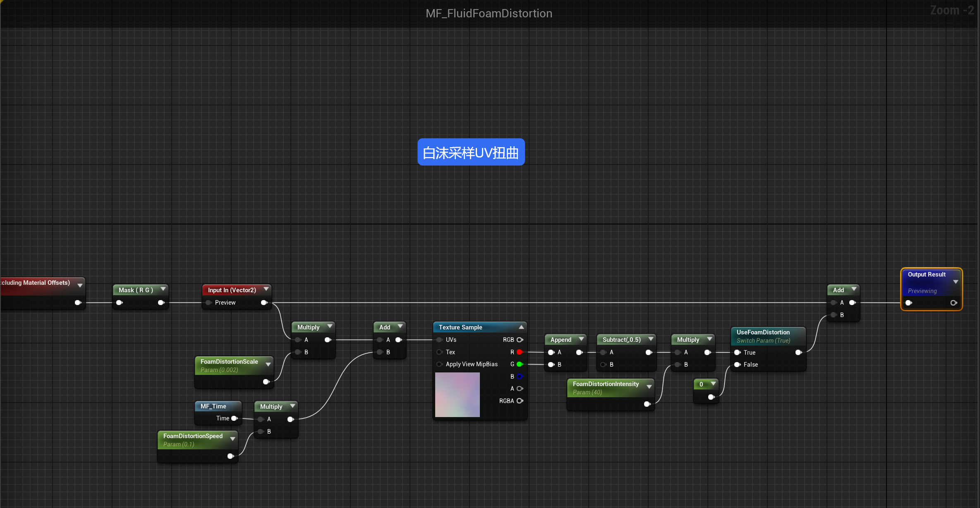Expand the Subtract(,0.5) node dropdown arrow
This screenshot has width=980, height=508.
[x=651, y=339]
